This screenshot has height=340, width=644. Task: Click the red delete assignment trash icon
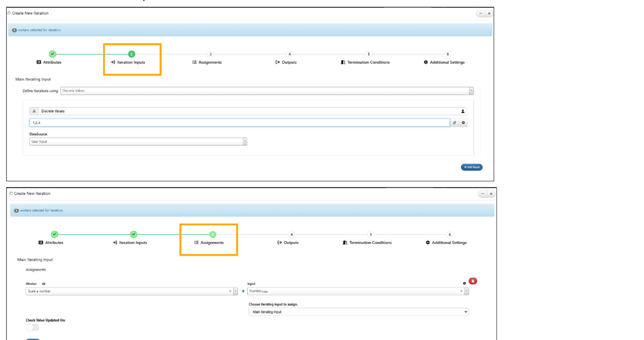tap(473, 281)
